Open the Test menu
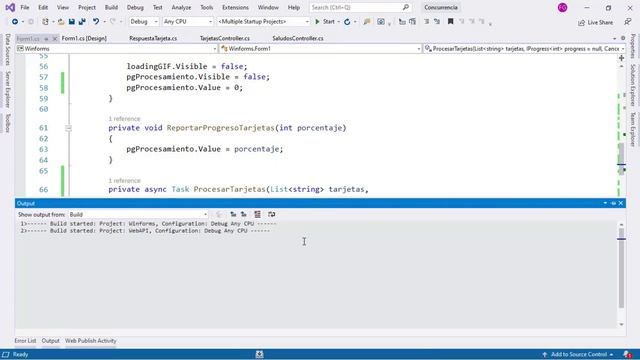Image resolution: width=640 pixels, height=360 pixels. coord(158,7)
